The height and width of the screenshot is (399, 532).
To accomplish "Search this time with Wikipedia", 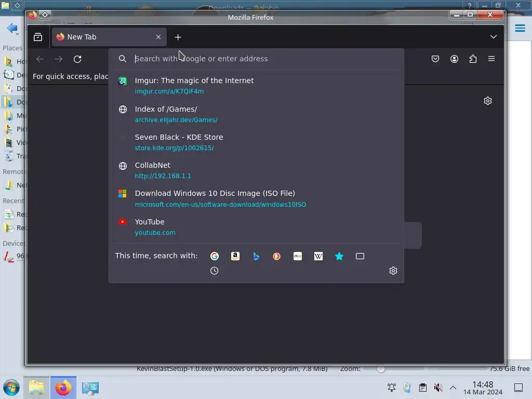I will 318,256.
